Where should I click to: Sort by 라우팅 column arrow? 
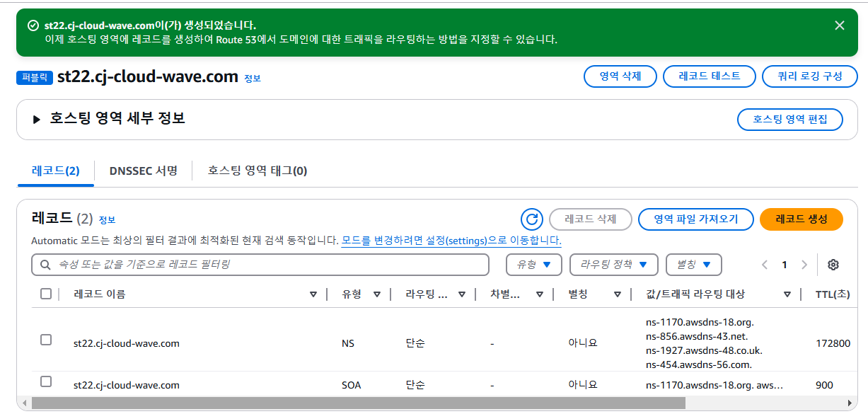[462, 294]
